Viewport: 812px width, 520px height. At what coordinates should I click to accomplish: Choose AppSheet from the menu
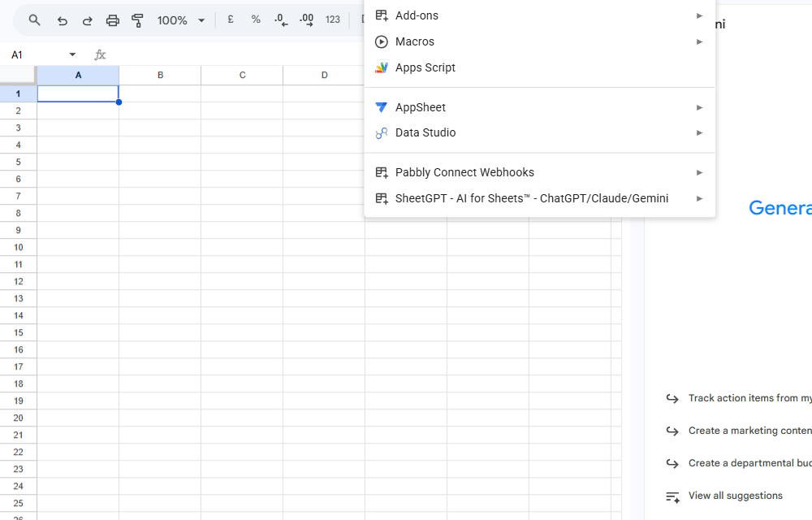tap(540, 107)
